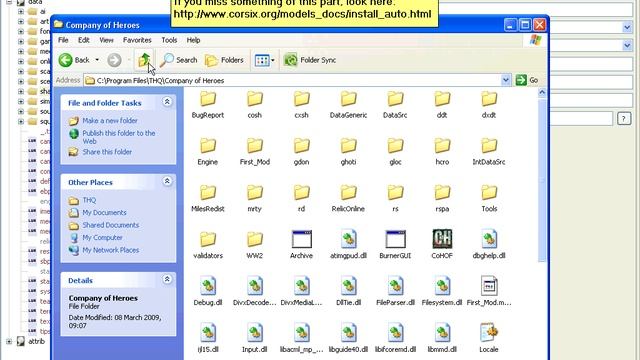Select the WW2 folder
This screenshot has width=640, height=360.
pyautogui.click(x=255, y=246)
